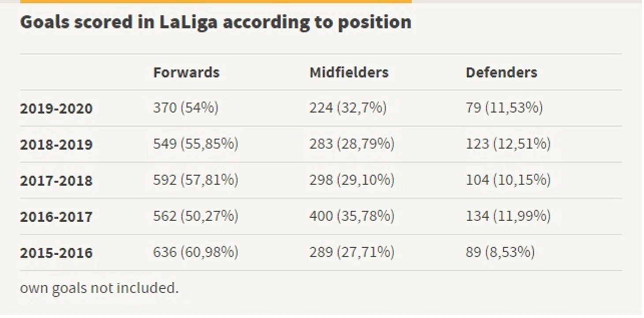Image resolution: width=644 pixels, height=318 pixels.
Task: Click the 89 (8,53%) defenders cell
Action: point(500,252)
